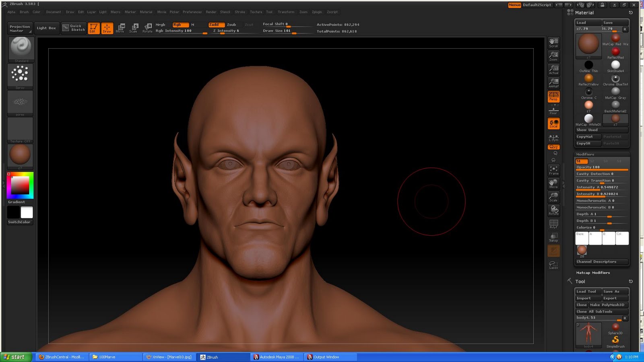Select the Lasso selection icon
This screenshot has width=644, height=362.
(553, 264)
